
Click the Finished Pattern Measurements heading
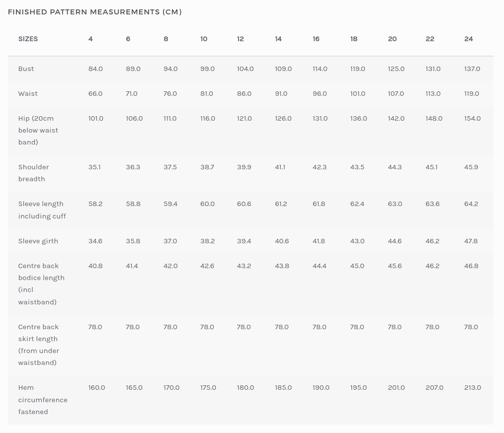click(x=94, y=12)
